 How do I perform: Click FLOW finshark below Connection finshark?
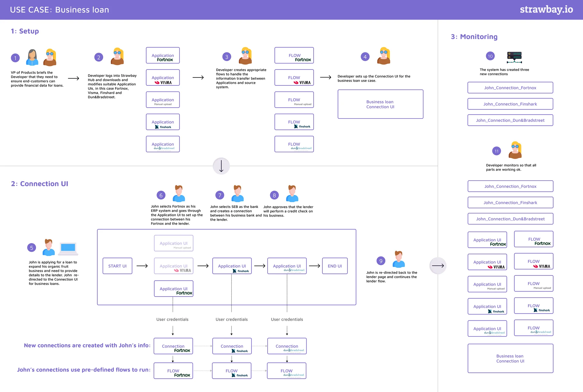(x=231, y=371)
